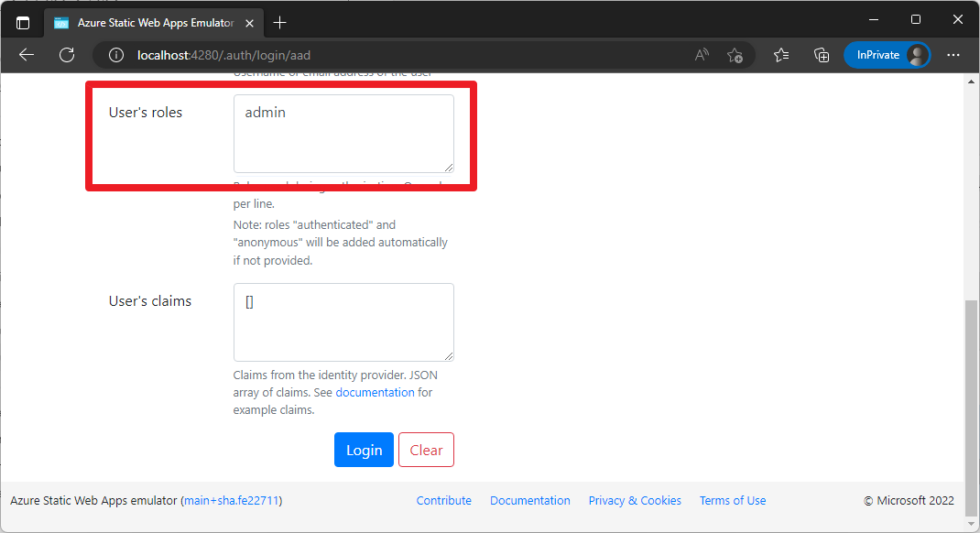Minimize the browser window

874,20
